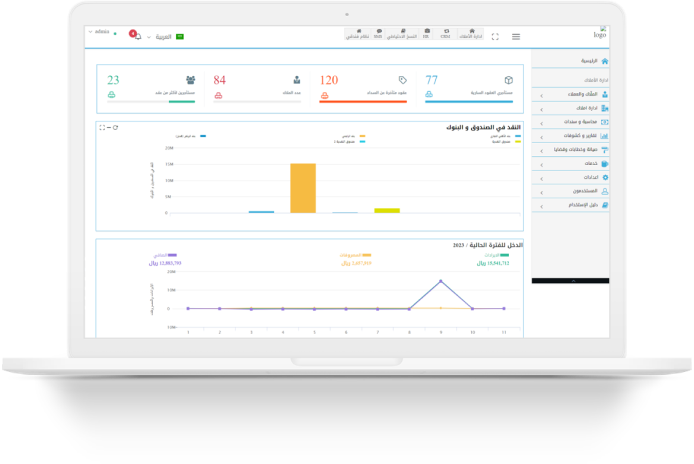Expand the تقارير و كشوفات chevron

pyautogui.click(x=541, y=137)
